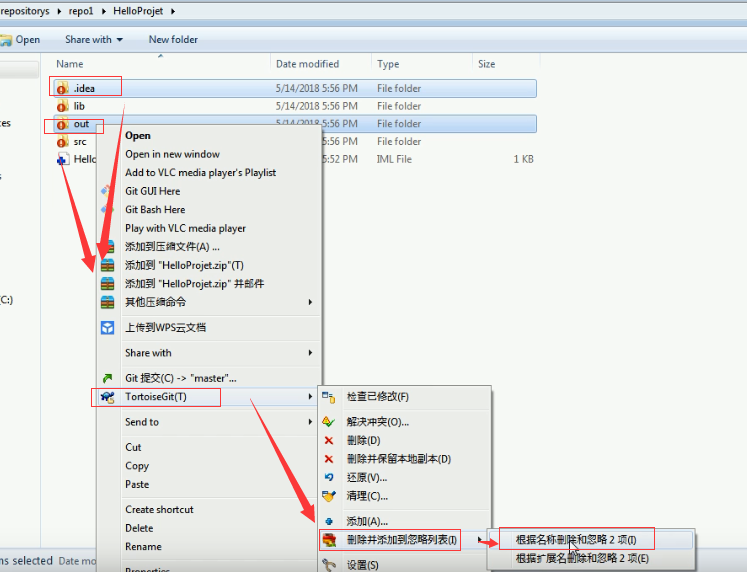Expand the 其他压缩命令 submenu arrow

[310, 302]
